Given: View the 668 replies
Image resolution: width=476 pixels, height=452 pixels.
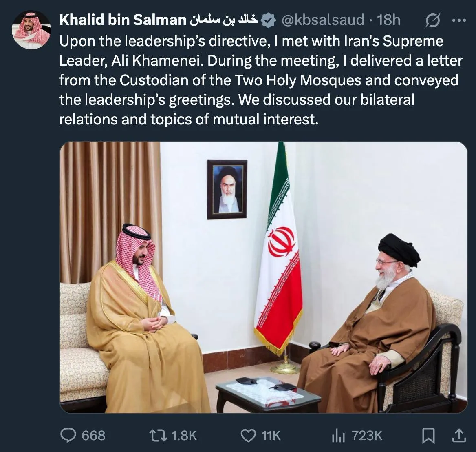Looking at the screenshot, I should click(x=93, y=436).
